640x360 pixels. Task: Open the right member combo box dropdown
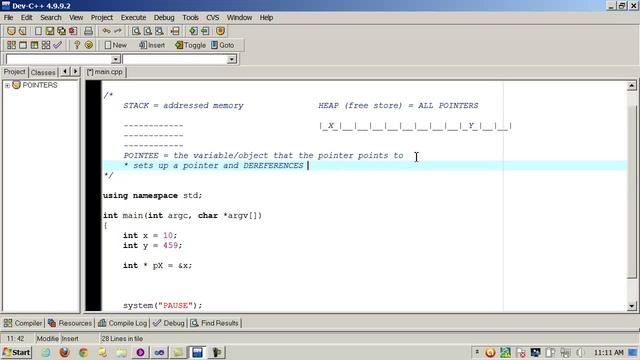[x=232, y=60]
